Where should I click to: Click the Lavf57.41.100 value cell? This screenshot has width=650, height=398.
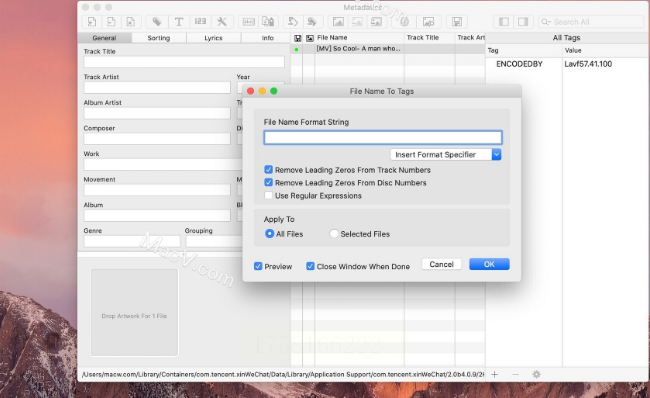click(588, 64)
